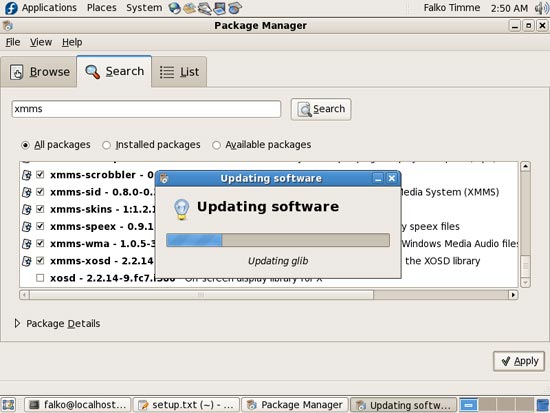Click the Search button next to text field
This screenshot has height=413, width=550.
click(321, 109)
